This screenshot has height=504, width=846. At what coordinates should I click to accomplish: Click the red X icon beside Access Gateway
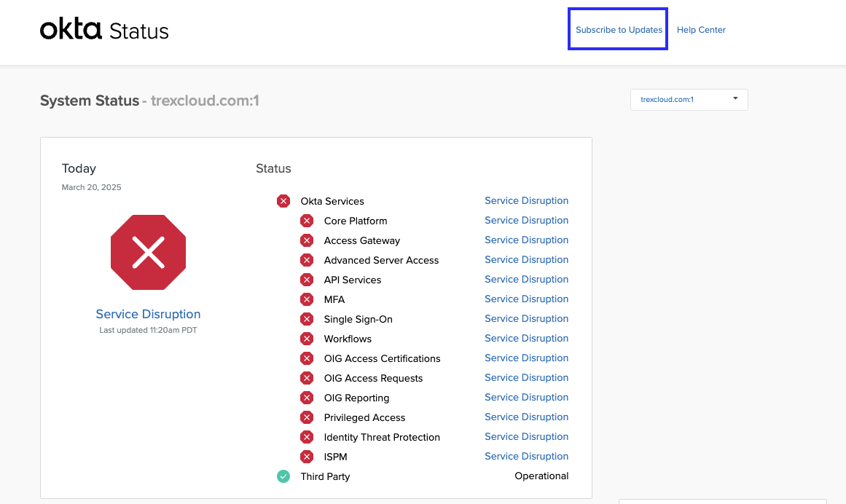[x=307, y=240]
